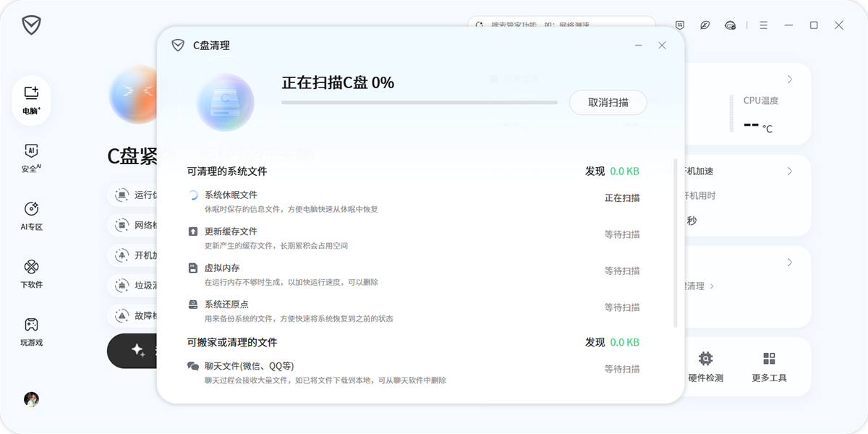This screenshot has height=434, width=868.
Task: Select 电脑 in the left sidebar
Action: [x=30, y=100]
